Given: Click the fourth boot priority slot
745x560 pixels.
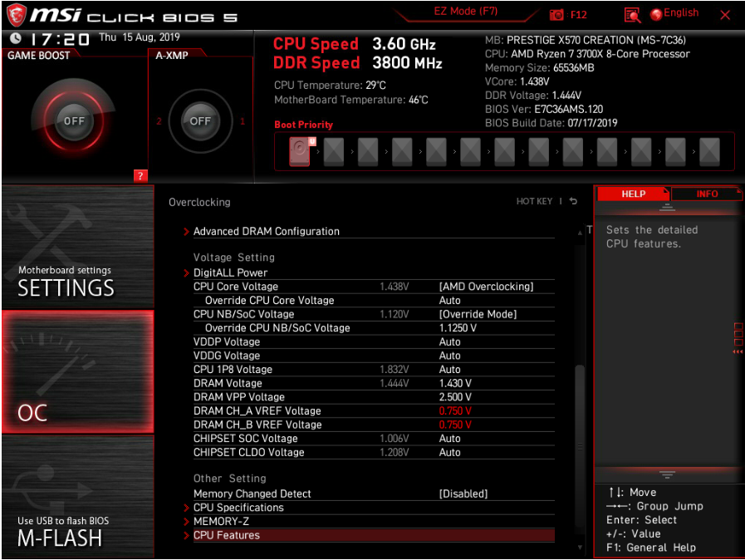Looking at the screenshot, I should 402,152.
